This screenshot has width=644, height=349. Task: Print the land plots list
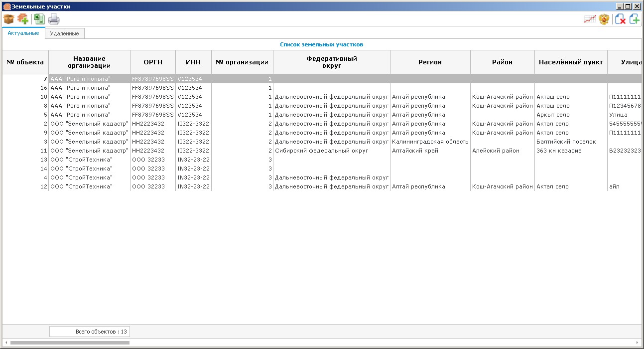click(x=54, y=20)
